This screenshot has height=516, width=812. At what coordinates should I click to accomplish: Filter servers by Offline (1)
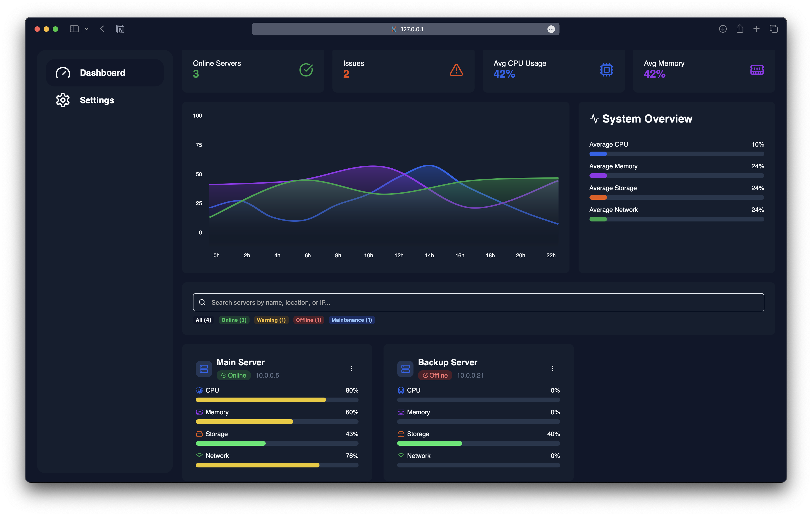tap(309, 320)
